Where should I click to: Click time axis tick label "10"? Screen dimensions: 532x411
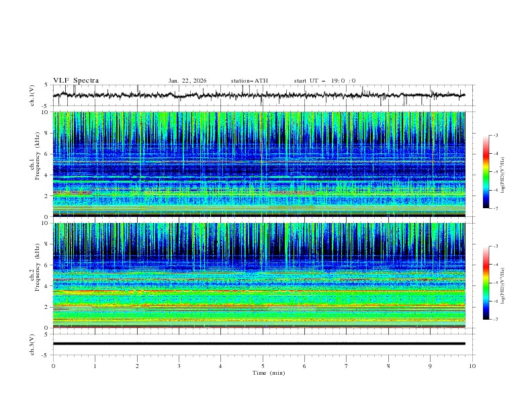pos(472,366)
